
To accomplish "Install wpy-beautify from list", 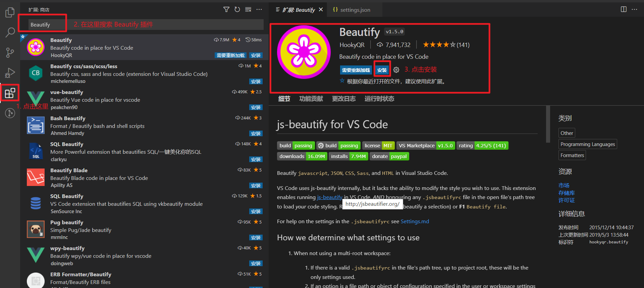I will [256, 263].
